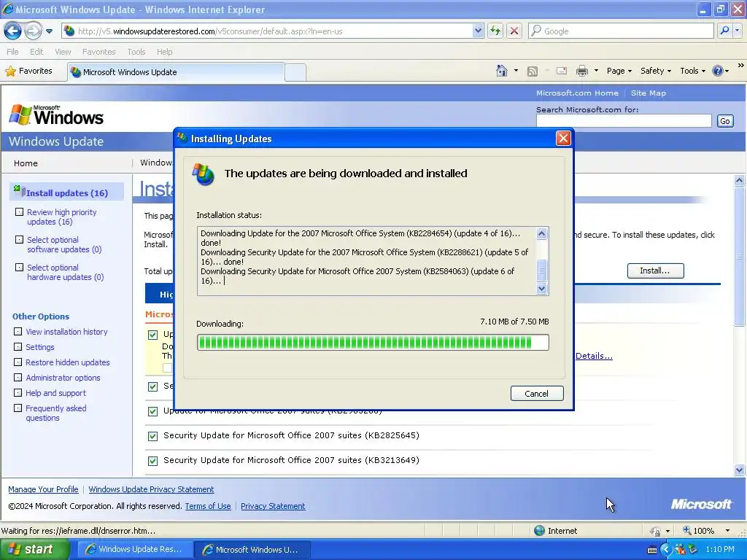
Task: Click the Terms of Use link
Action: [x=208, y=506]
